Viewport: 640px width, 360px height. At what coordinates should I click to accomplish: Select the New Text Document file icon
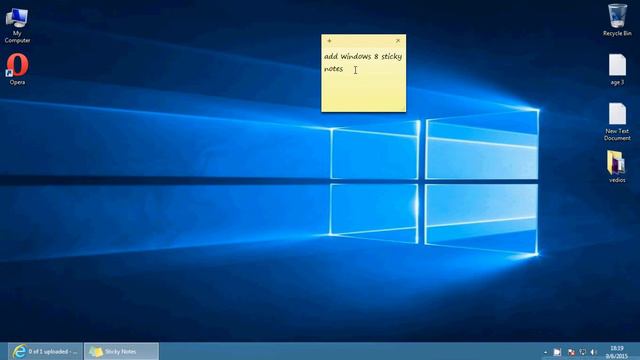pos(617,122)
